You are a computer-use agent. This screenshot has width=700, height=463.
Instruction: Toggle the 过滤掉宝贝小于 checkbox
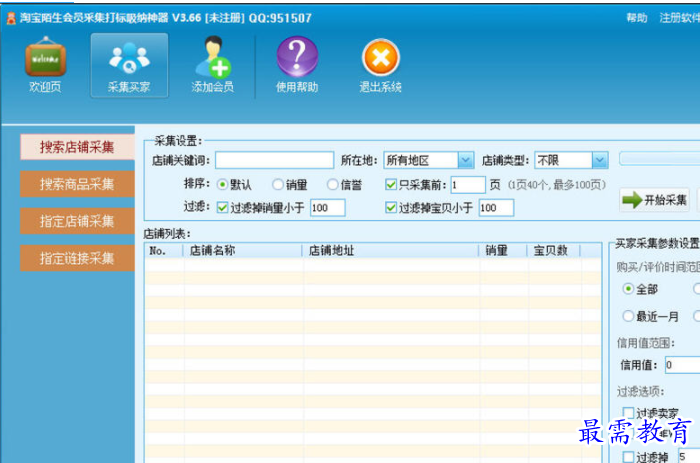[x=391, y=208]
